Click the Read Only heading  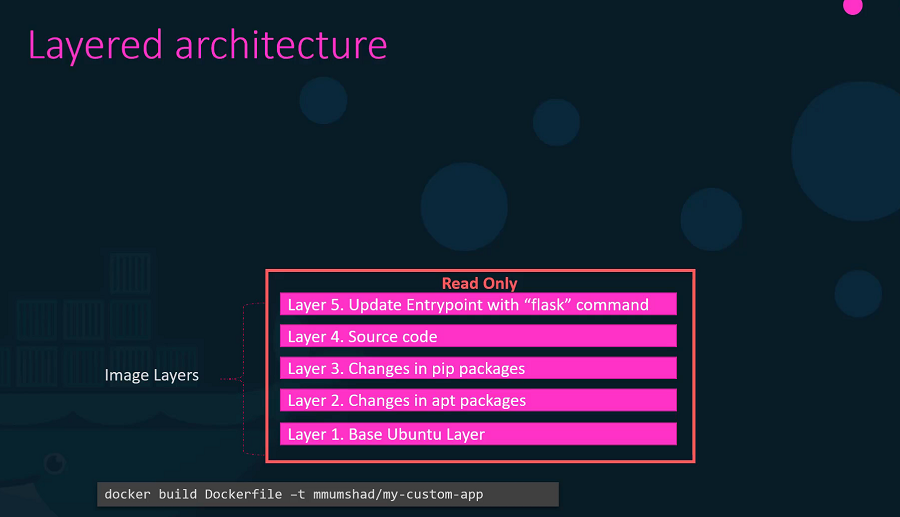[479, 283]
